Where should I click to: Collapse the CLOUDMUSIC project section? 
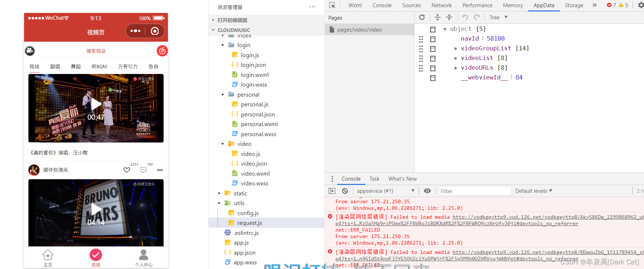pos(213,30)
